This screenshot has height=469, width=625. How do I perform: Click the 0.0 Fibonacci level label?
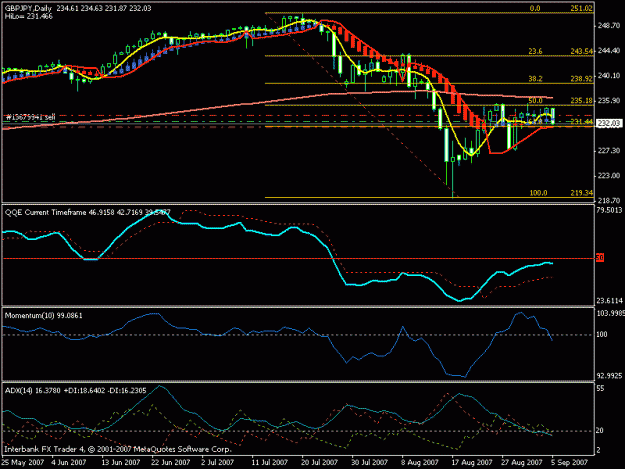pyautogui.click(x=535, y=8)
